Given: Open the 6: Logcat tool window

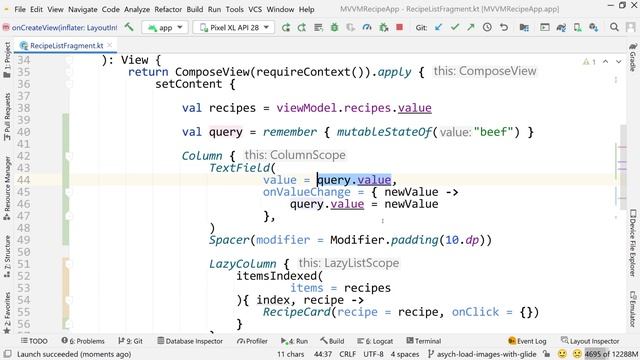Looking at the screenshot, I should pyautogui.click(x=375, y=341).
